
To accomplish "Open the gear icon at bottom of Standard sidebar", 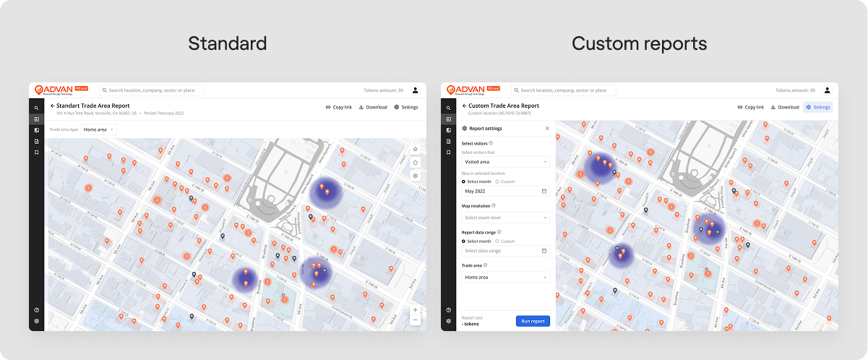I will click(36, 321).
